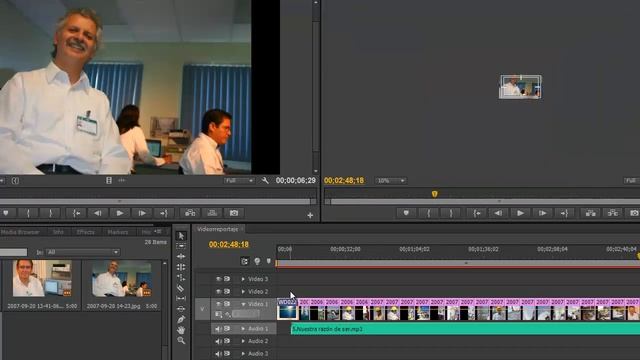Go to In point in Program monitor

476,213
